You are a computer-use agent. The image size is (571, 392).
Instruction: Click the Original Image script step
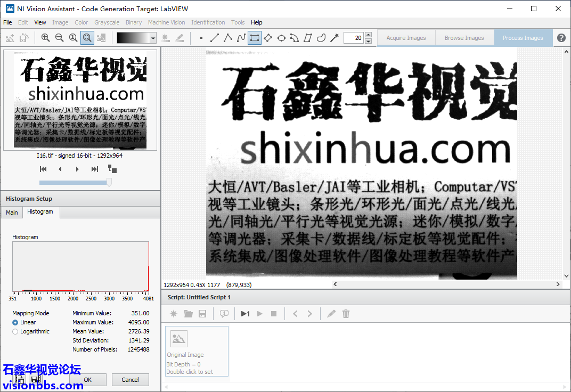point(197,351)
